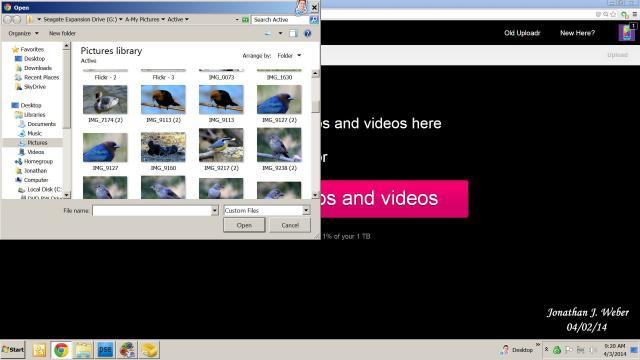Toggle the preview pane icon
Screen dimensions: 640x360
[x=293, y=33]
